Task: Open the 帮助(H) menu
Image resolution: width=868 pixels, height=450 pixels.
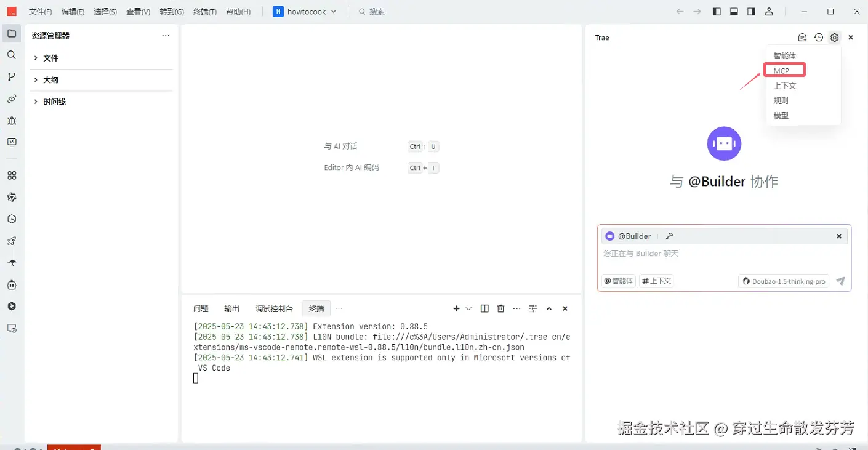Action: point(238,12)
